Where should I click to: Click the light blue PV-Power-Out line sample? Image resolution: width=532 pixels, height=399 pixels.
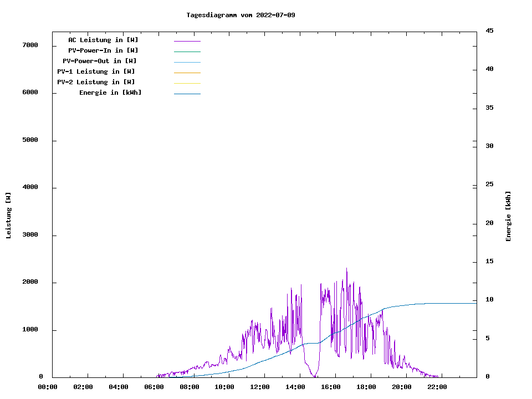[187, 62]
